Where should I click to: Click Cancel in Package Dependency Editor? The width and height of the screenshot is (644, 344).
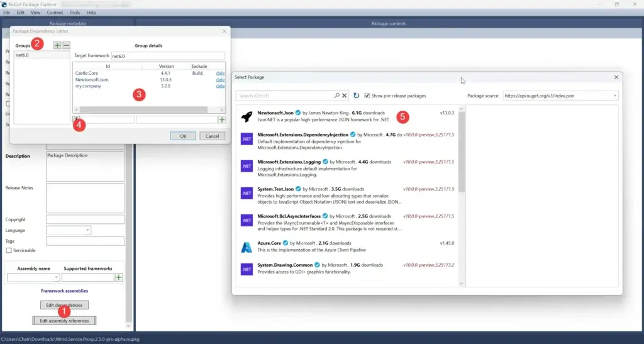point(213,136)
